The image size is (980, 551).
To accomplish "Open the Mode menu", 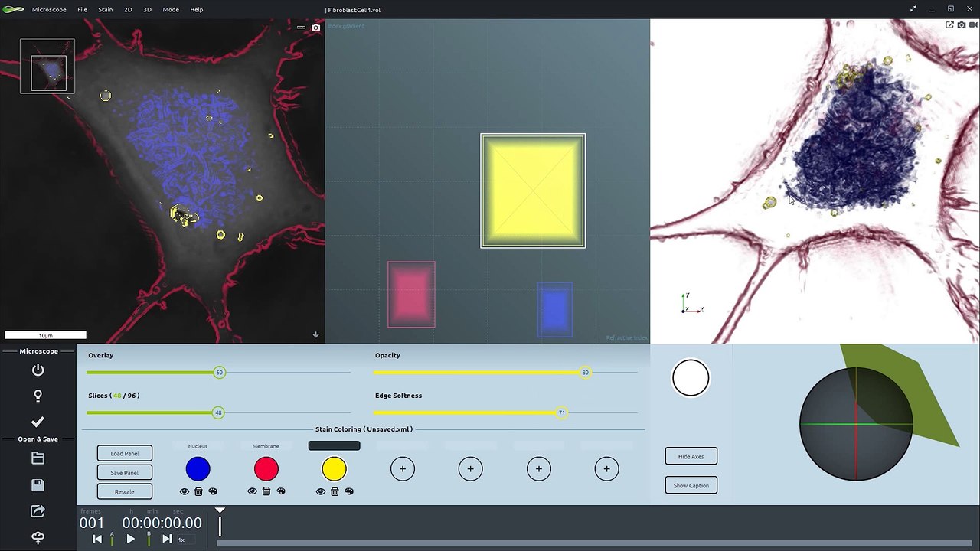I will (171, 10).
